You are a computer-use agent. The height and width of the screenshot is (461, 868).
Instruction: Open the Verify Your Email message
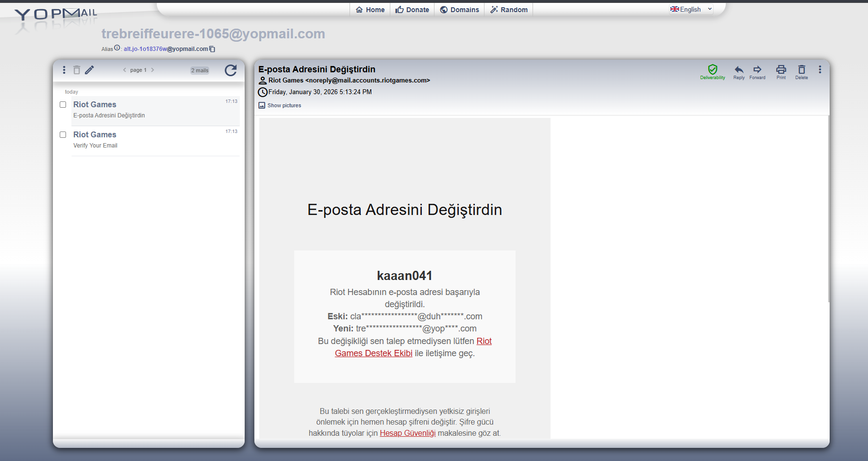click(x=155, y=141)
